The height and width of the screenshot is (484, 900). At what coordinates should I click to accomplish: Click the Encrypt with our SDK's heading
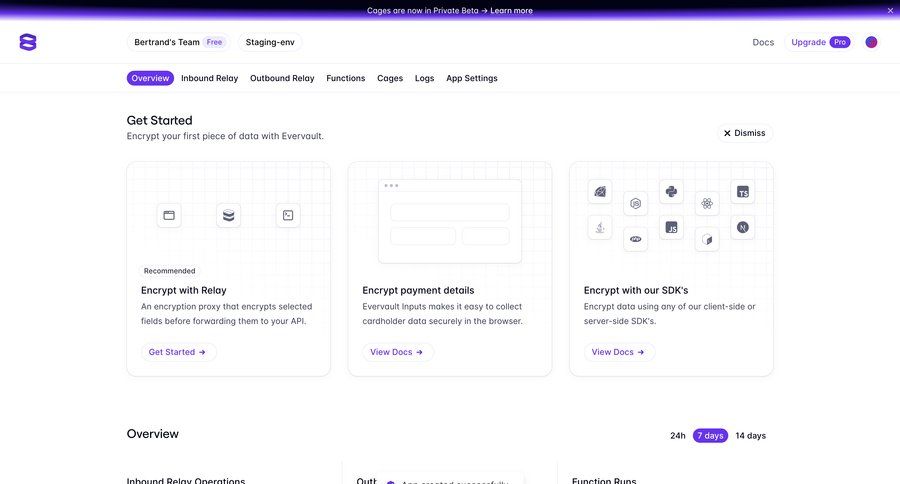pos(636,290)
